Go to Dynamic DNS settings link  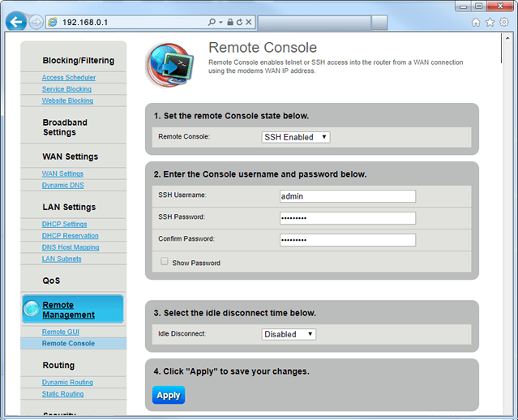tap(62, 185)
